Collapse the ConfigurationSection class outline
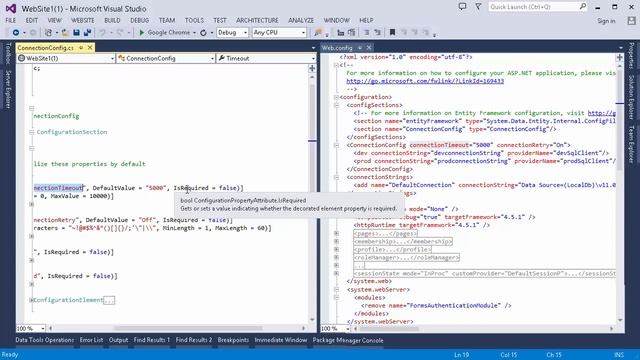 31,132
